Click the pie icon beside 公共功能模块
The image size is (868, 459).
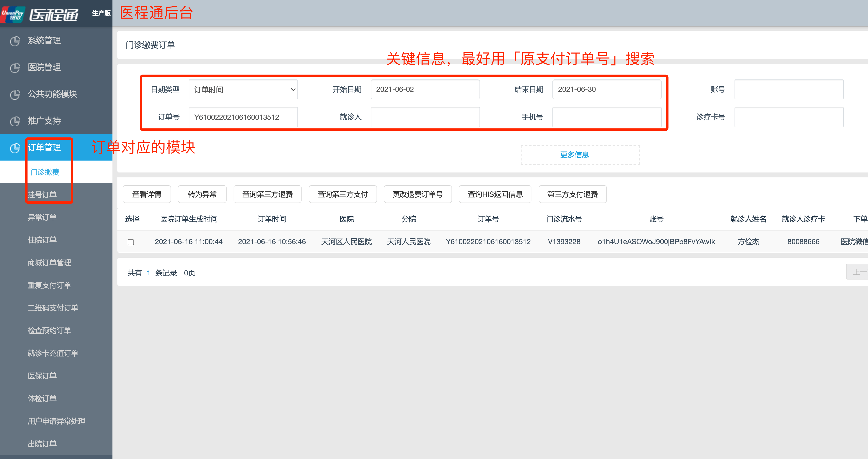(15, 94)
